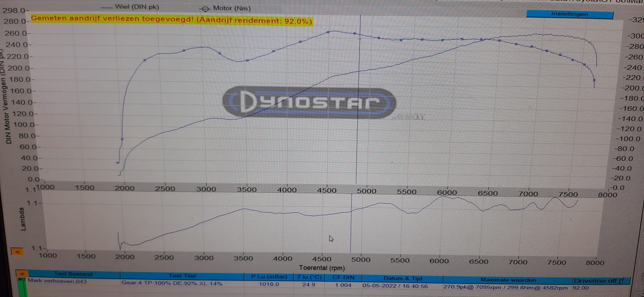Click the 1.004 correction factor value

(x=343, y=285)
